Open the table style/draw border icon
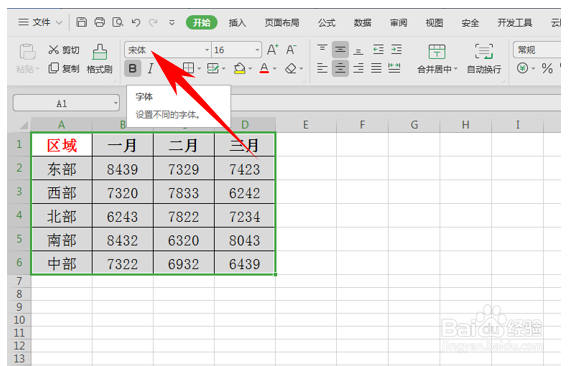 213,68
